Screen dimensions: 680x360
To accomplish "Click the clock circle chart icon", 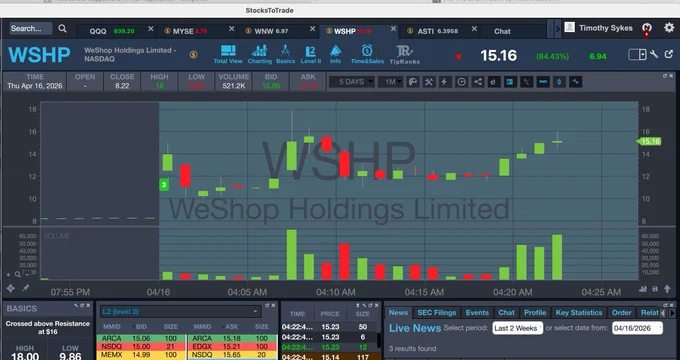I will (461, 82).
